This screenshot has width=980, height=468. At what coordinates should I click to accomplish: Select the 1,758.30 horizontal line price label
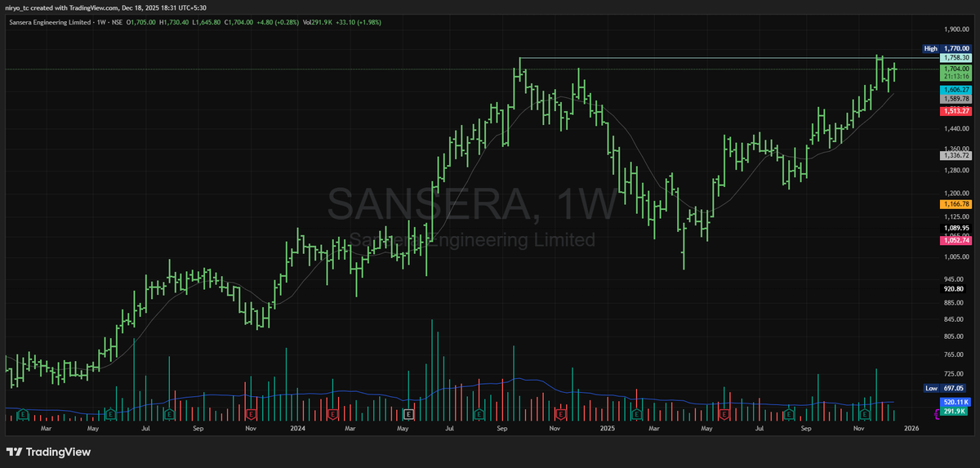point(955,58)
